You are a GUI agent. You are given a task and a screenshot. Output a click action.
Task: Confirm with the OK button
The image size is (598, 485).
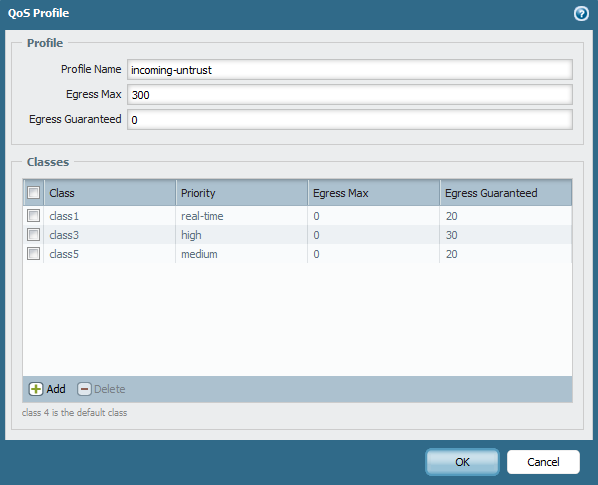(462, 462)
